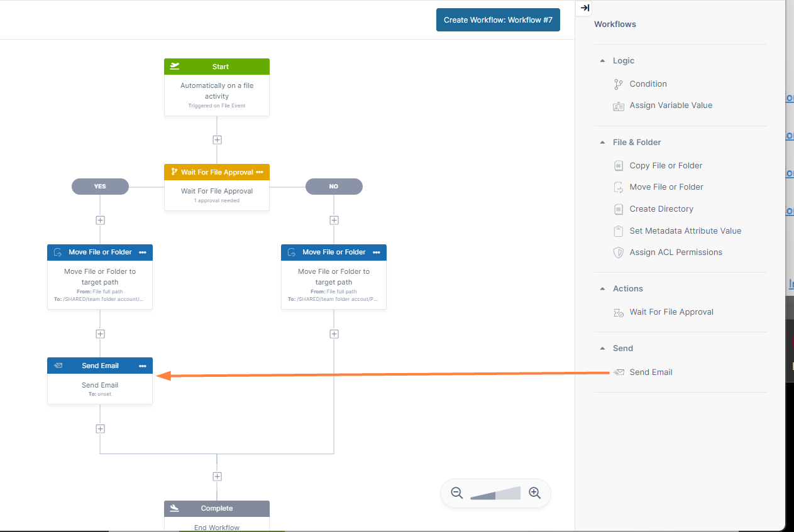
Task: Open options menu on Send Email node
Action: [143, 366]
